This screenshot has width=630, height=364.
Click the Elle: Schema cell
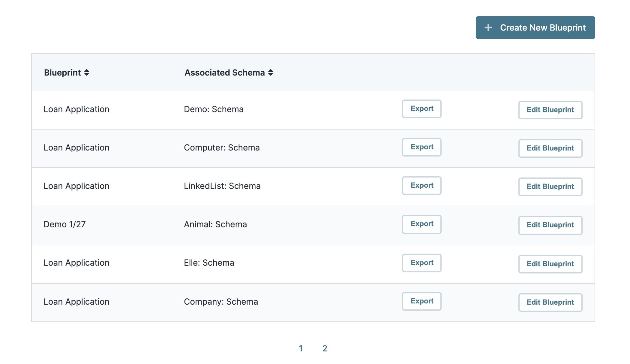point(209,263)
